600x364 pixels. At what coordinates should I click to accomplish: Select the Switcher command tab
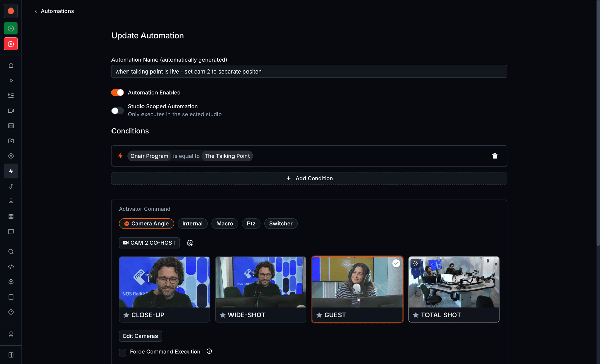pos(281,224)
